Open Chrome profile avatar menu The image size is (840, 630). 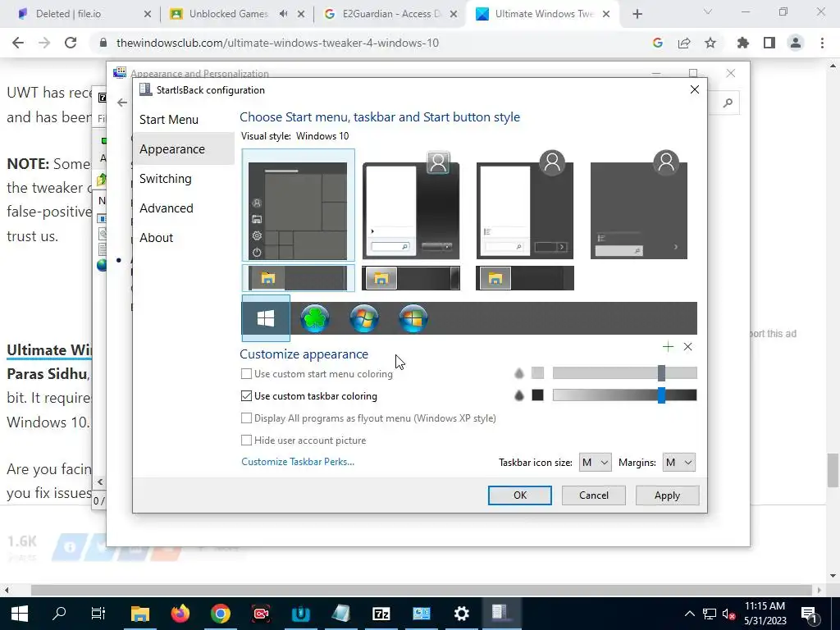(x=796, y=43)
